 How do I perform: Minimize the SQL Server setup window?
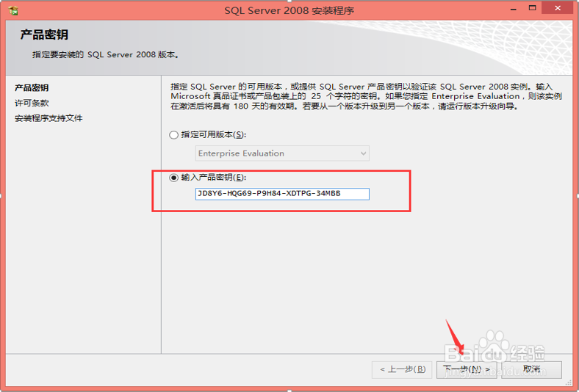click(514, 9)
